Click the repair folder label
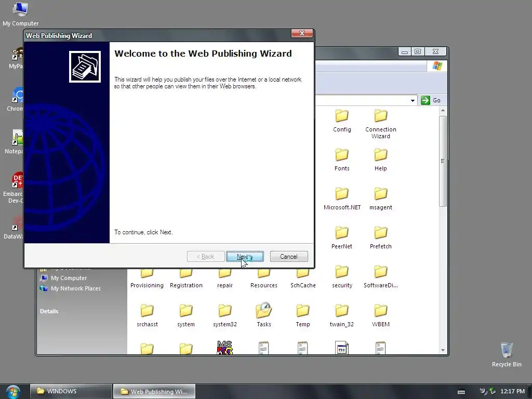The height and width of the screenshot is (399, 532). pos(224,285)
